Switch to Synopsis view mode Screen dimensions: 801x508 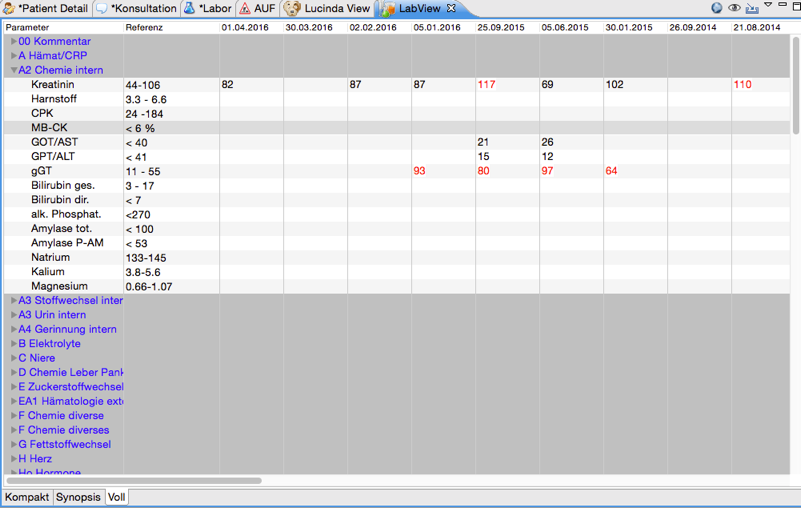point(78,497)
